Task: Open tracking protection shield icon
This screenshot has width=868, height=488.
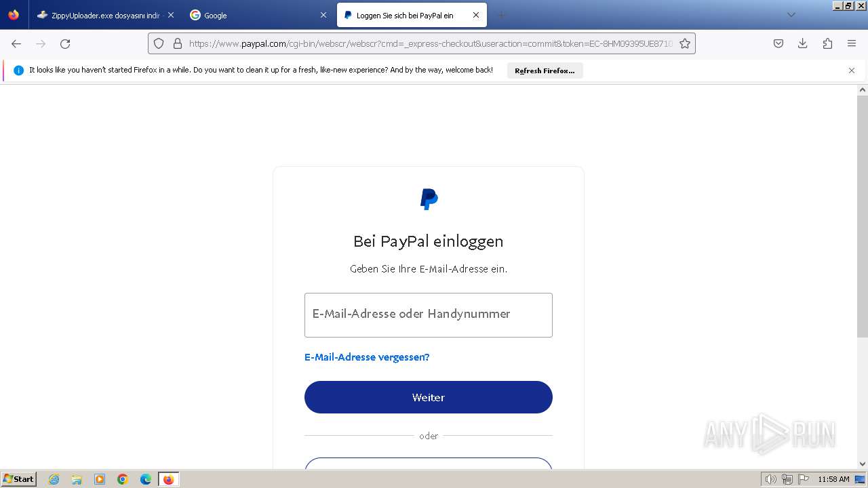Action: coord(159,43)
